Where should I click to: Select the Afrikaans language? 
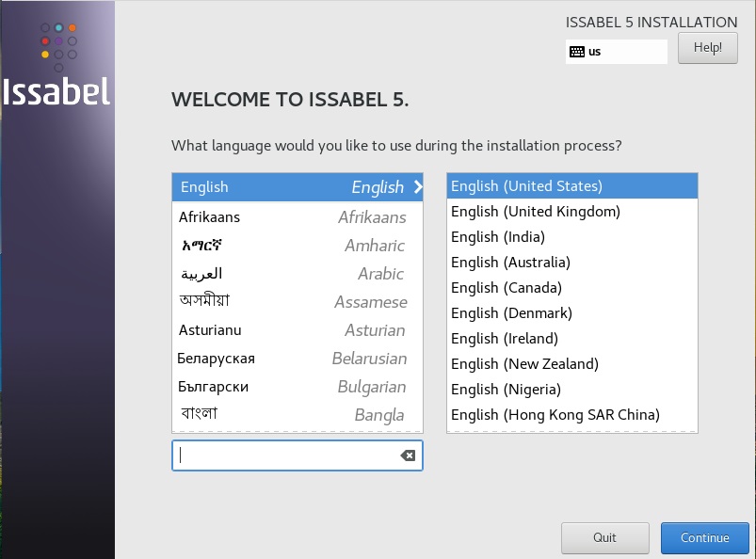(209, 216)
